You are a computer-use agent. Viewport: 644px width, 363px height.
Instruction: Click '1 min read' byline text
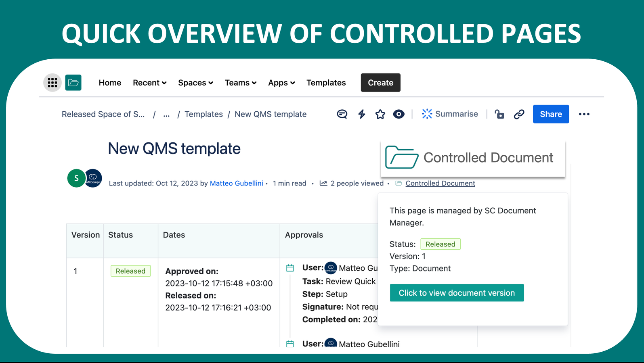point(289,183)
